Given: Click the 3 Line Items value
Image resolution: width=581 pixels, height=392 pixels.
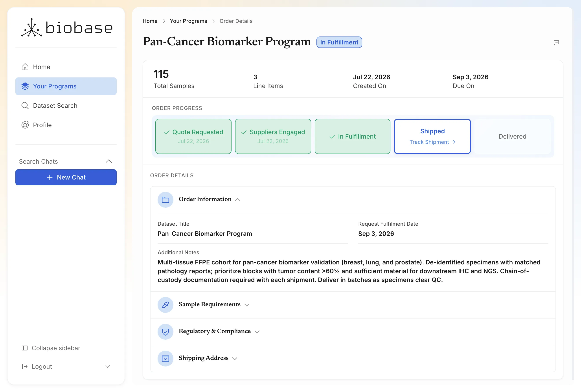Looking at the screenshot, I should 255,77.
